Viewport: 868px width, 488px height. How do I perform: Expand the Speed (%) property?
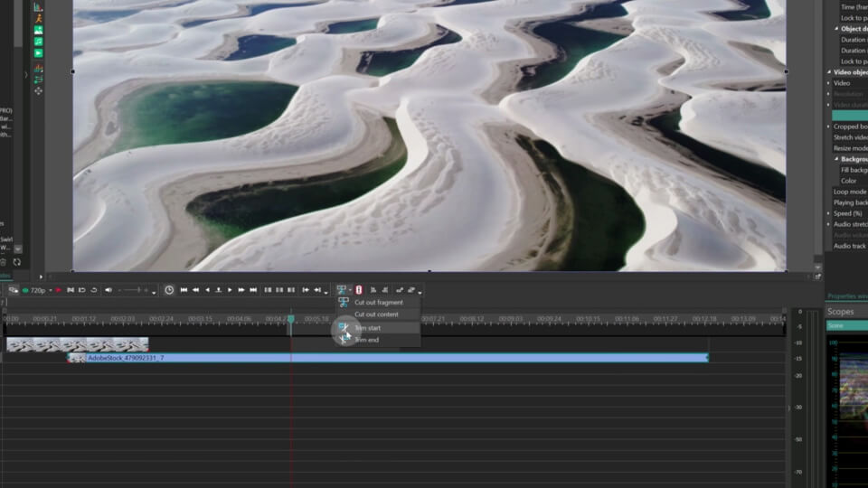[829, 213]
